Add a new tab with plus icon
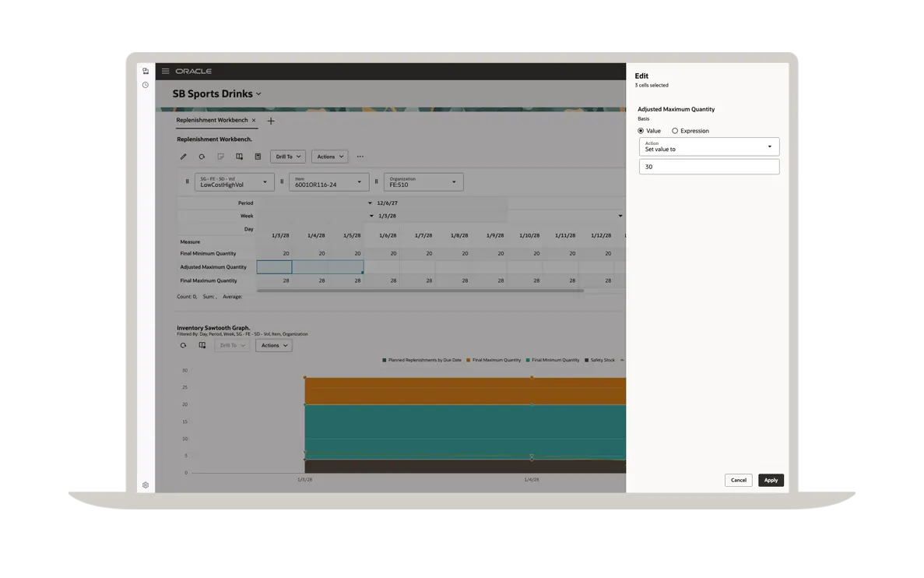Viewport: 924px width, 578px height. [271, 121]
